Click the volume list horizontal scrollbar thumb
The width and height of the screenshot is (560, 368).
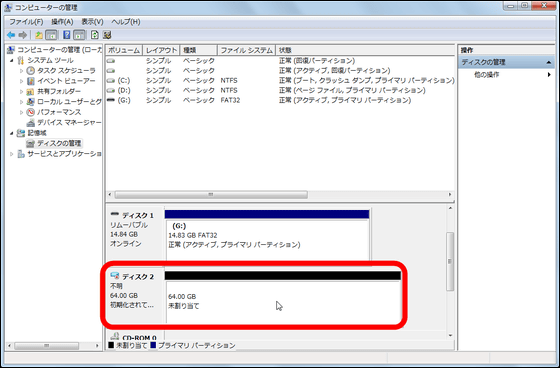pyautogui.click(x=211, y=195)
